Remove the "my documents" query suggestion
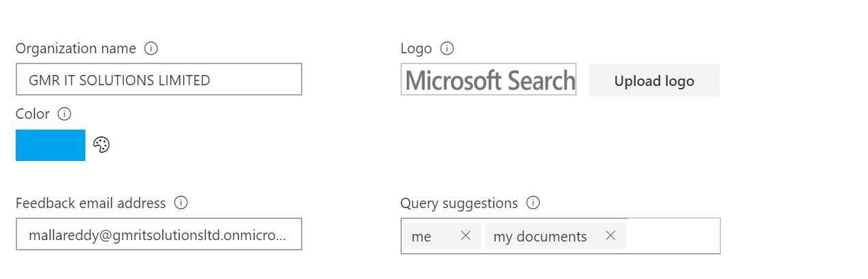This screenshot has width=868, height=279. coord(611,236)
